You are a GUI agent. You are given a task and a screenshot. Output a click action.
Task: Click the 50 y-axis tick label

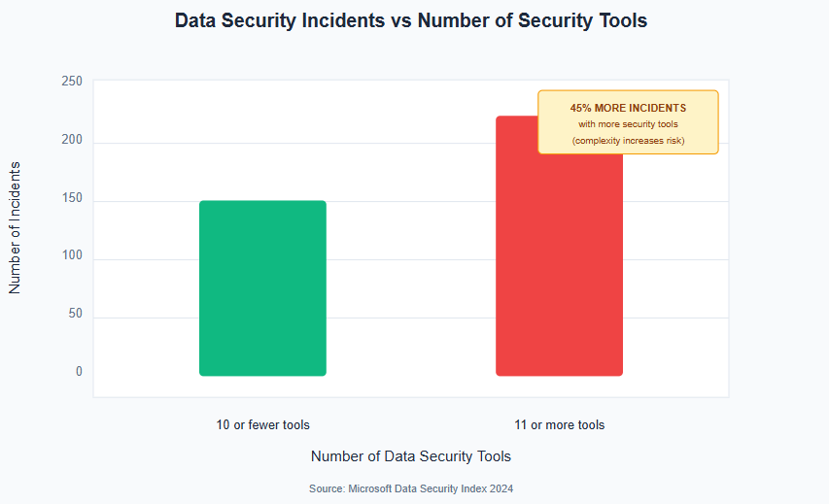pos(75,314)
